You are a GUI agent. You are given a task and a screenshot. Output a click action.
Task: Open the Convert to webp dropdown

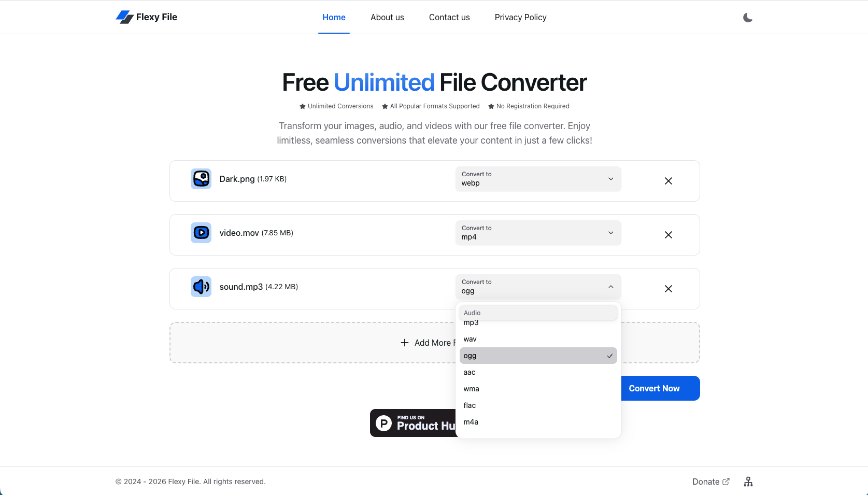click(538, 179)
